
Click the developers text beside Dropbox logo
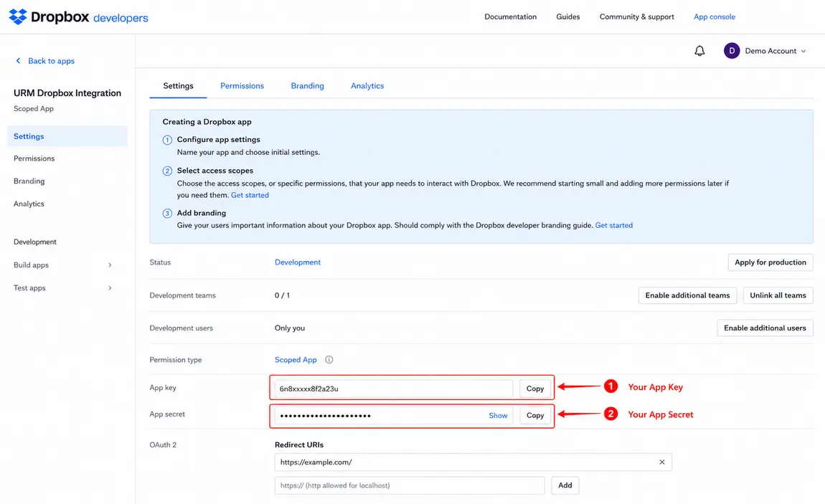(121, 18)
